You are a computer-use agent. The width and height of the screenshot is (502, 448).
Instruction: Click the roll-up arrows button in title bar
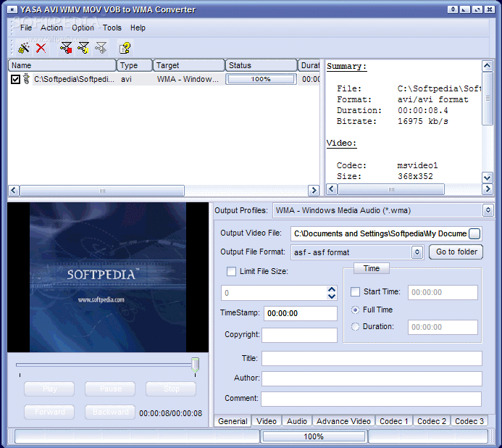452,9
